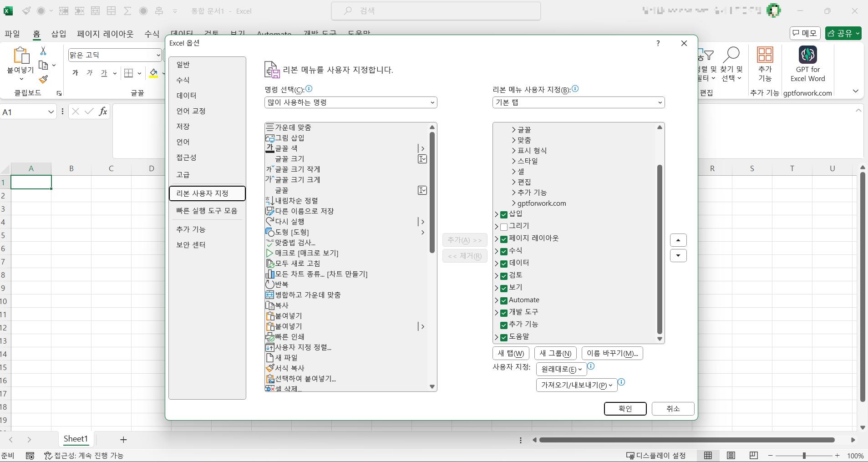Open GPT for Excel Word add-in

(x=807, y=64)
